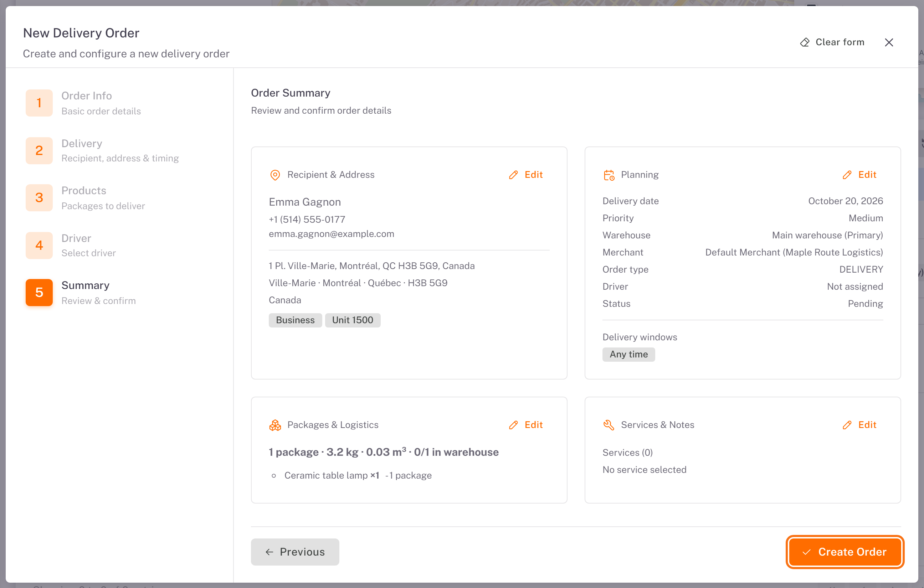
Task: Click the pencil icon in Services & Notes card
Action: pyautogui.click(x=847, y=425)
